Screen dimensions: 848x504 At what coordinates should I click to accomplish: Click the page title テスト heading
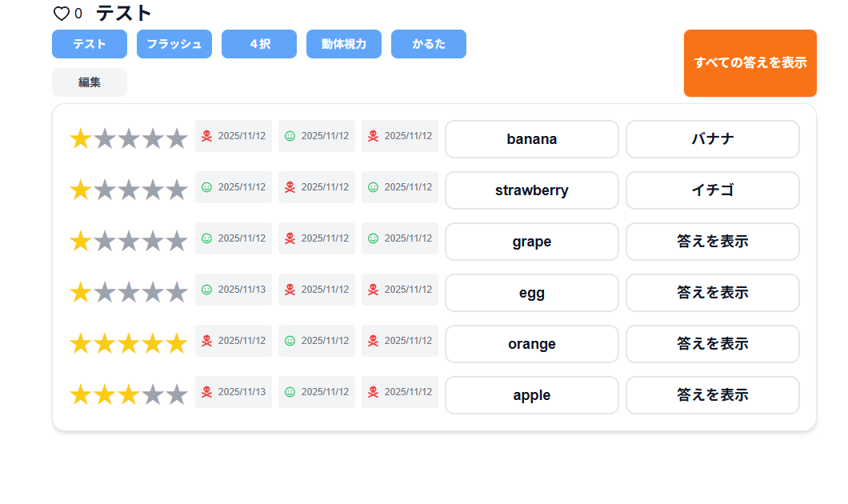[124, 13]
